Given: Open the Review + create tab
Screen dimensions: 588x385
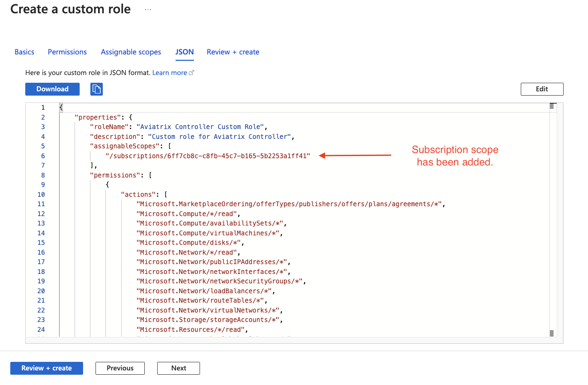Looking at the screenshot, I should (233, 52).
